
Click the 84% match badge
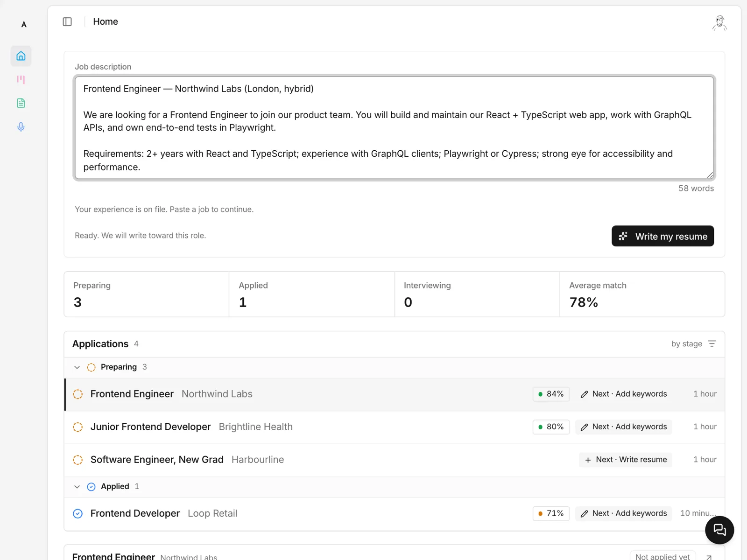click(x=551, y=394)
